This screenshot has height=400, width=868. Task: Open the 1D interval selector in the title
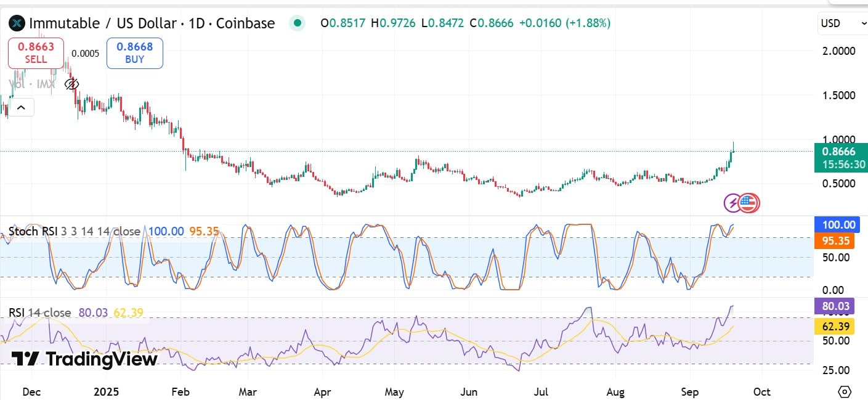(199, 23)
